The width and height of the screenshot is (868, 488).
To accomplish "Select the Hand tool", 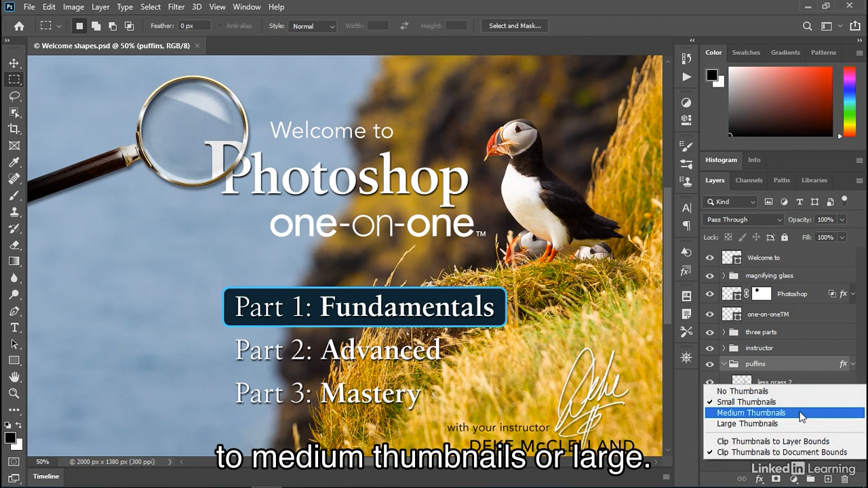I will point(14,377).
